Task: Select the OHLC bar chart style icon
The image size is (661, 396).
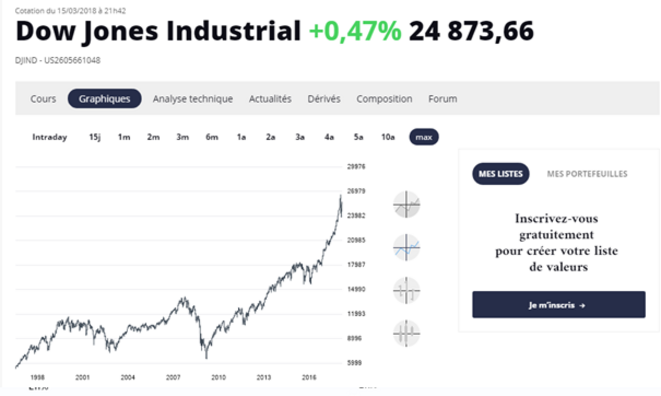Action: click(x=406, y=291)
